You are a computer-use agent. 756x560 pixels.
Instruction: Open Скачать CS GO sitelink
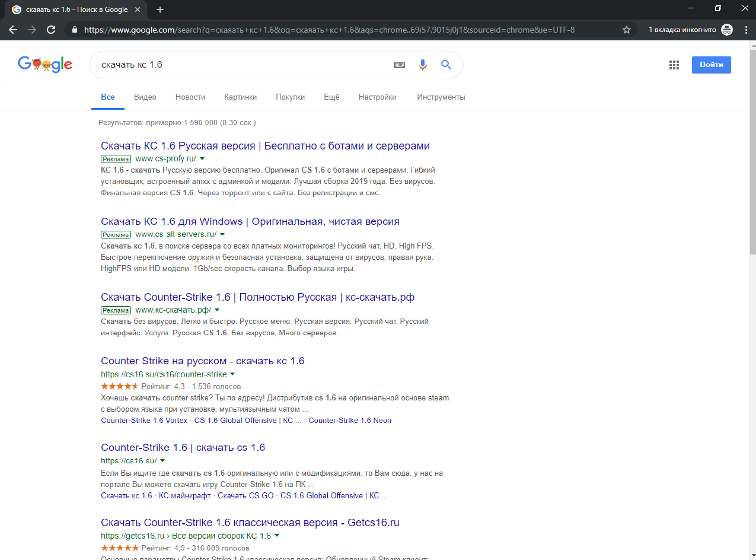coord(245,496)
